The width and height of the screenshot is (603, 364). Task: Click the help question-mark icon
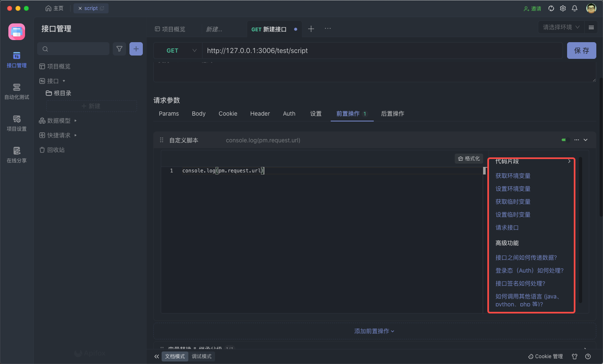588,356
